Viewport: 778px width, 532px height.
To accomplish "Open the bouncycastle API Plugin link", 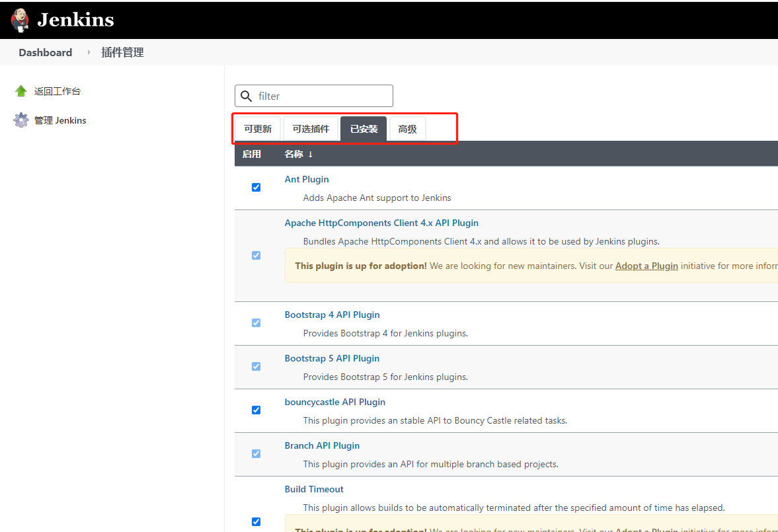I will 335,402.
